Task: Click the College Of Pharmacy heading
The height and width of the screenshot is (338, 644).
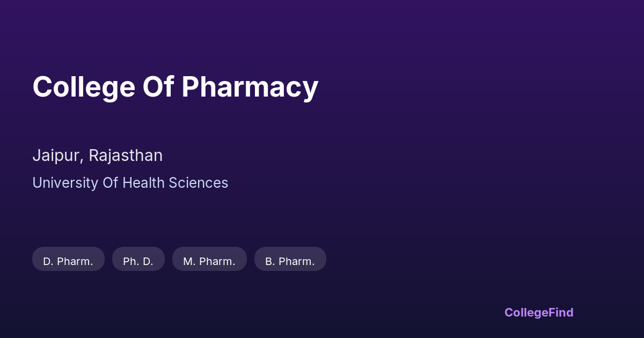Action: [x=175, y=87]
